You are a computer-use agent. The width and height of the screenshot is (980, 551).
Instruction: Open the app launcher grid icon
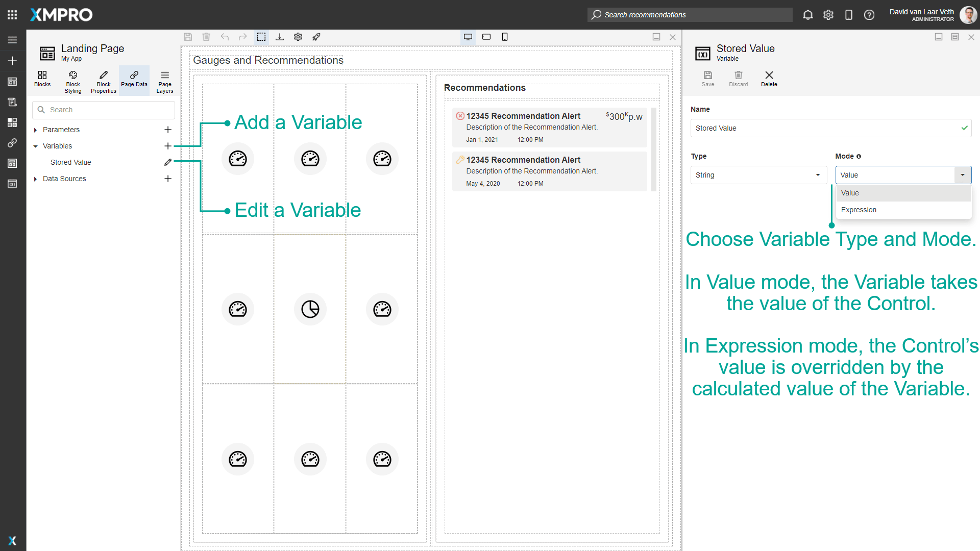click(x=12, y=15)
